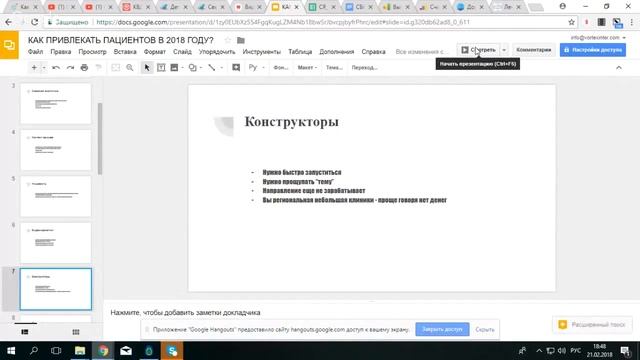
Task: Bookmark this page with the star icon
Action: tap(571, 22)
